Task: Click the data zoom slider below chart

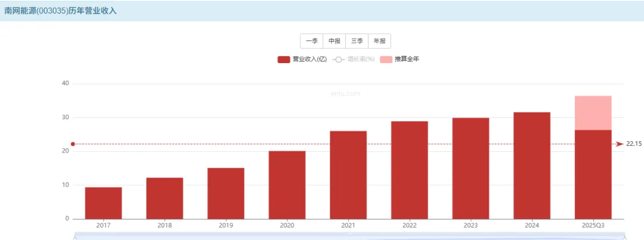Action: pyautogui.click(x=349, y=236)
